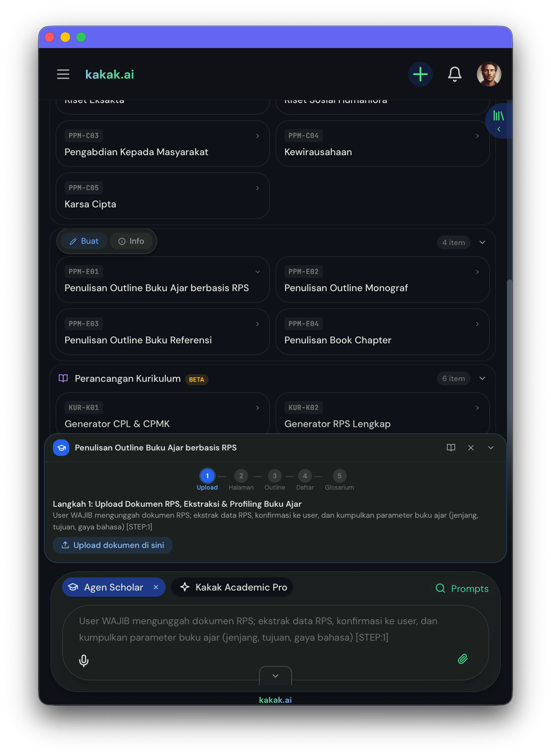
Task: Expand chevron on Kewirausahaan card
Action: point(478,136)
